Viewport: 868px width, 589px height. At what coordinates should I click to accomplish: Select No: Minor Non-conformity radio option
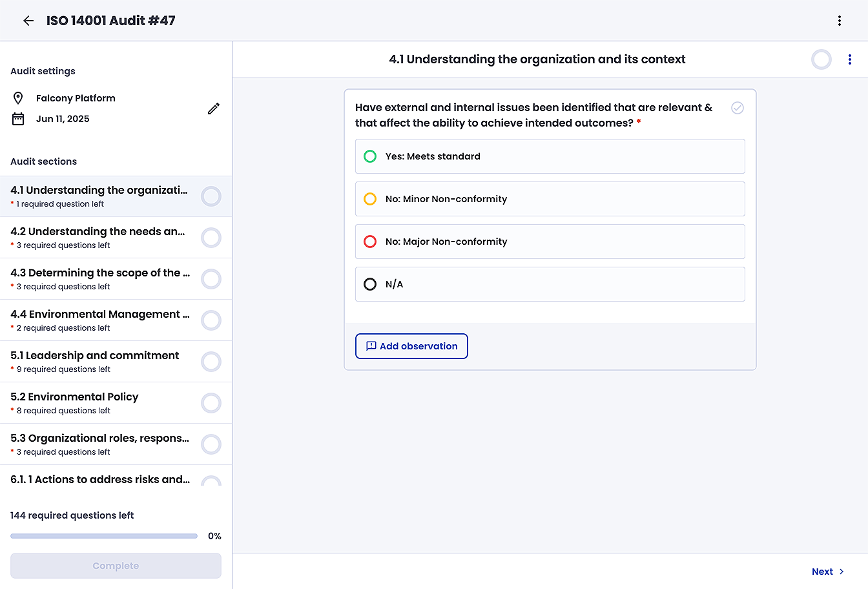[550, 199]
